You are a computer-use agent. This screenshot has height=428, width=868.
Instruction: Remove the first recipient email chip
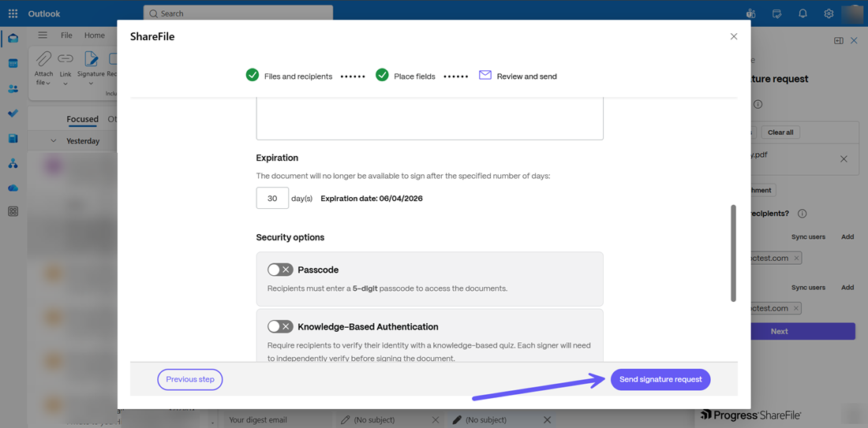[x=796, y=259]
